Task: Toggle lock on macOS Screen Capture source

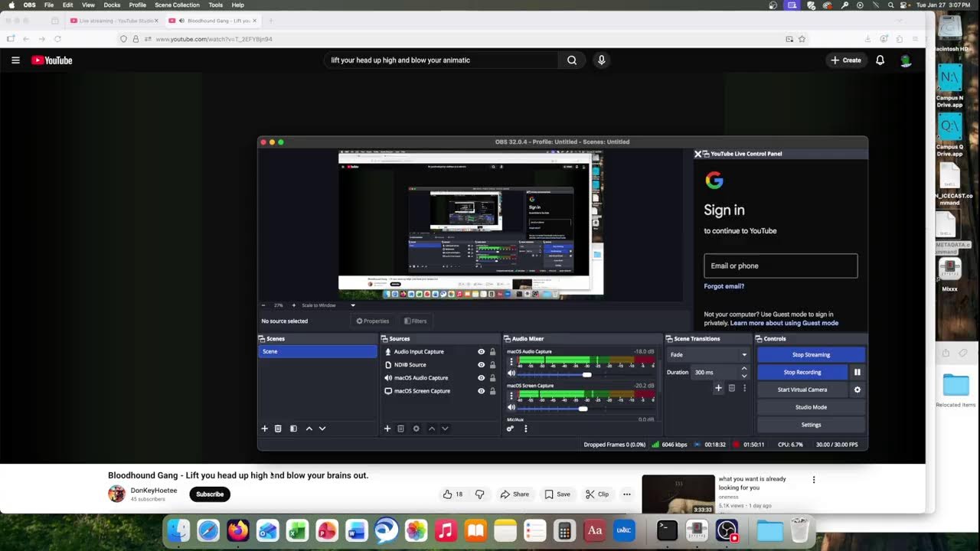Action: 492,391
